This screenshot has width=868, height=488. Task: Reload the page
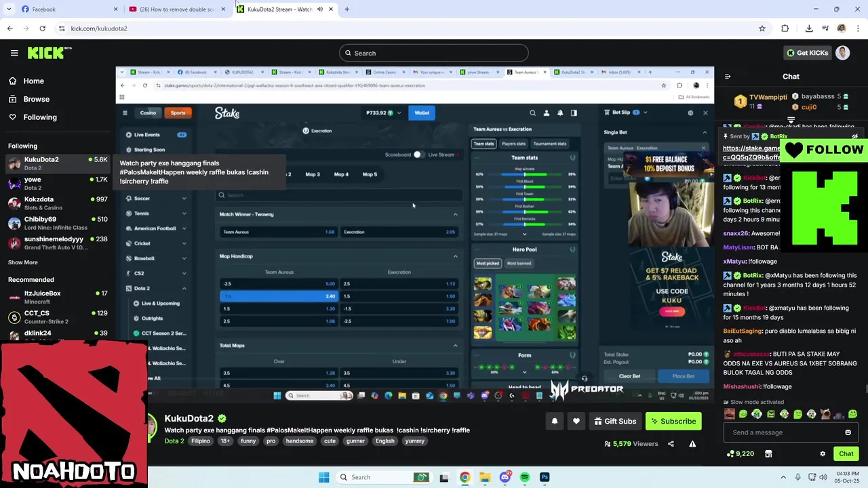tap(42, 28)
